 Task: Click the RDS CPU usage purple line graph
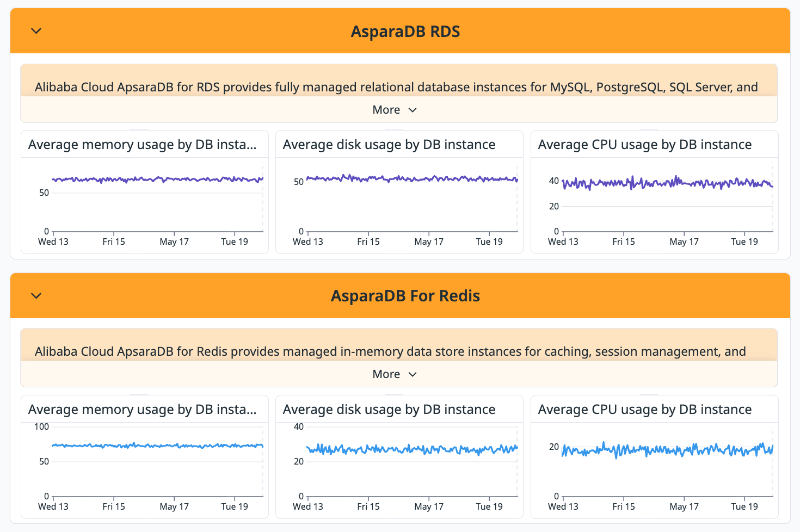(667, 183)
